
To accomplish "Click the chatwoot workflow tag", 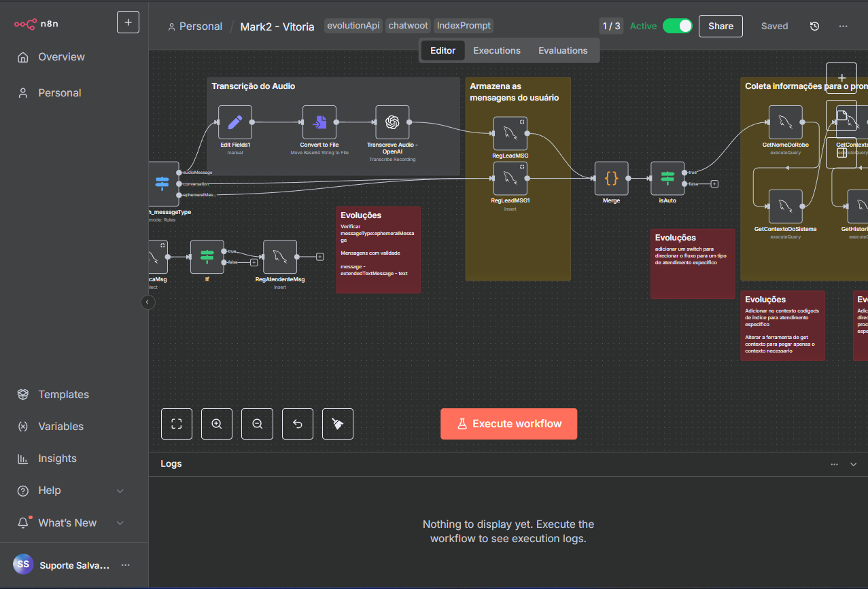I will (x=409, y=26).
